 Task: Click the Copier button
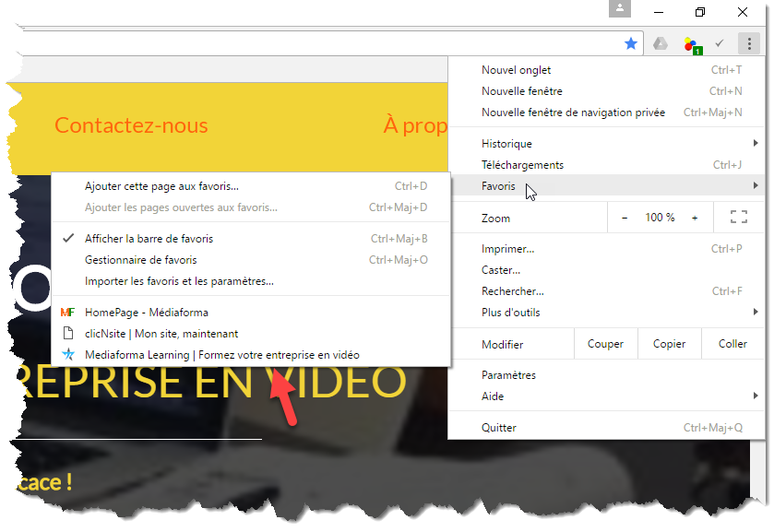(669, 344)
